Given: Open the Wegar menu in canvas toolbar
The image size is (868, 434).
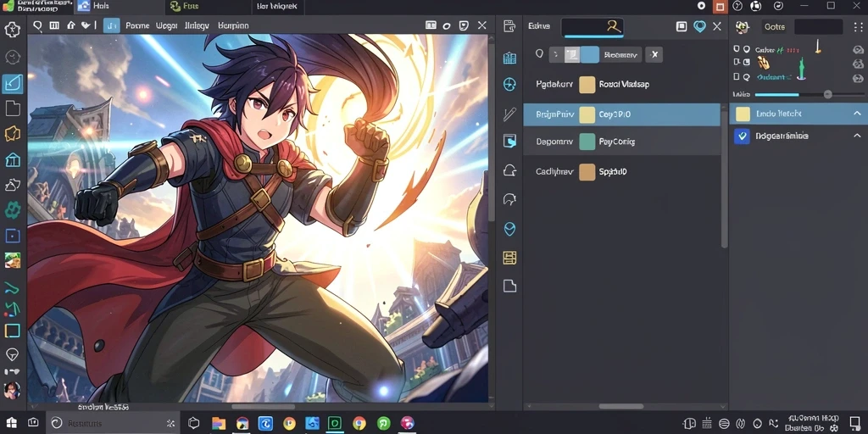Looking at the screenshot, I should [x=166, y=25].
